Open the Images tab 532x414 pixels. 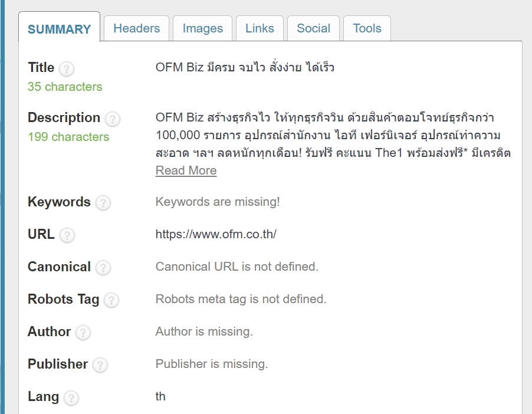coord(203,28)
